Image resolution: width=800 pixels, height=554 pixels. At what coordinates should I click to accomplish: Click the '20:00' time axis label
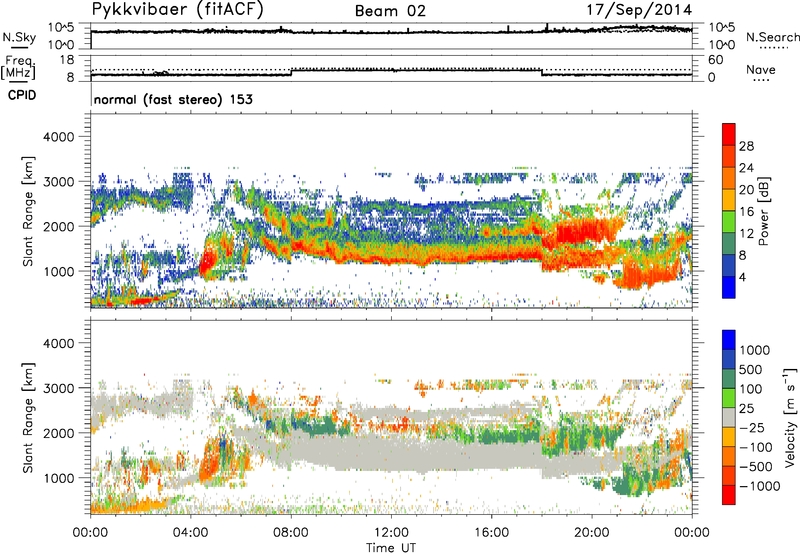tap(592, 532)
